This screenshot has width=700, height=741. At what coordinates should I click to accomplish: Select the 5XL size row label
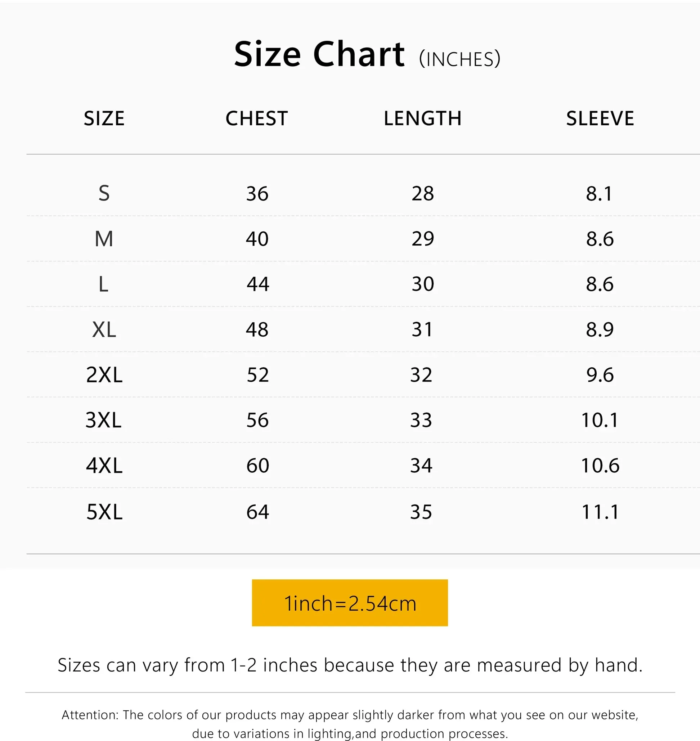104,512
